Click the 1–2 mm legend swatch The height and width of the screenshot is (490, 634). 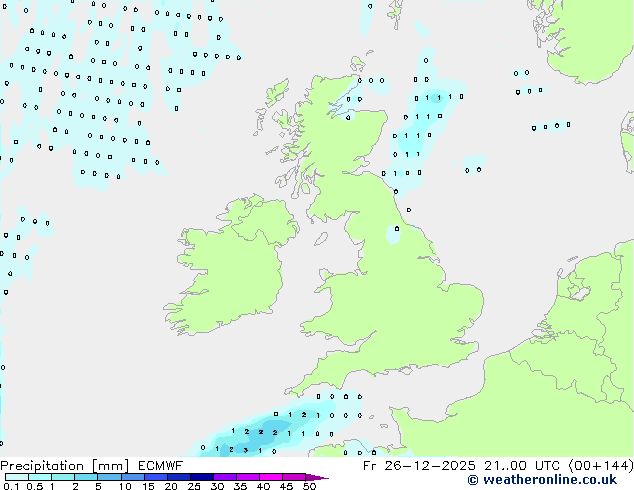pos(63,477)
